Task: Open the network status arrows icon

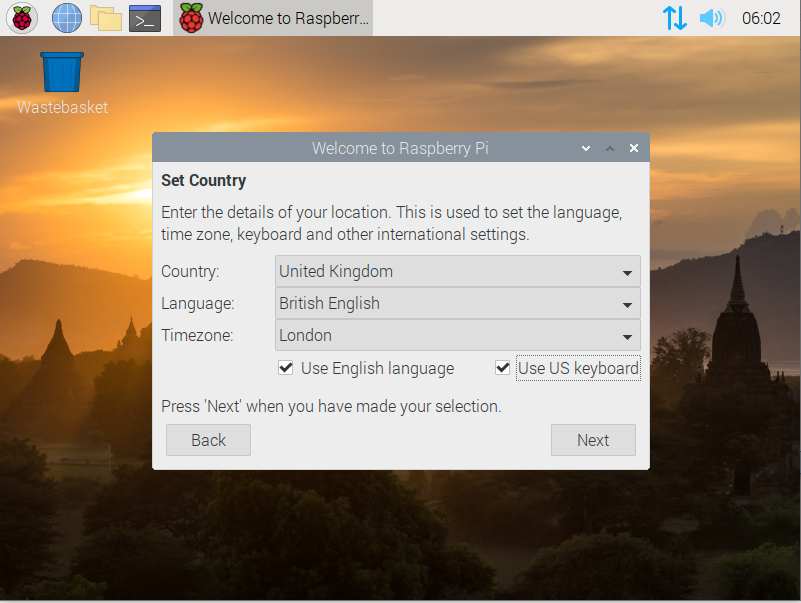Action: point(674,18)
